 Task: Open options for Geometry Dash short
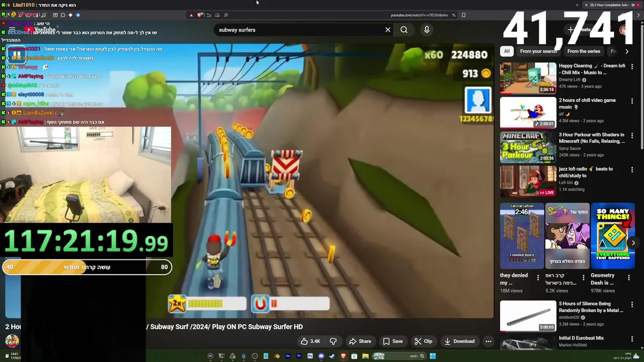629,278
